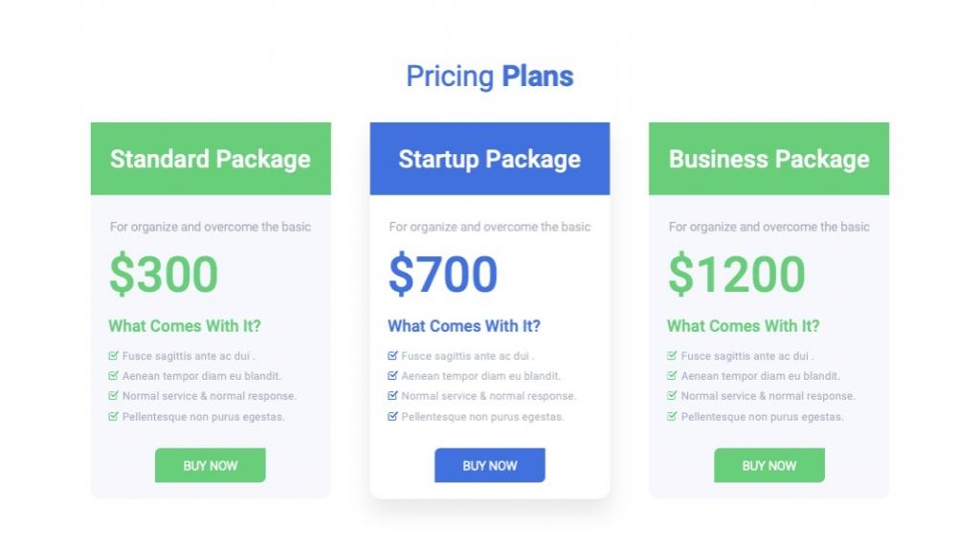980x551 pixels.
Task: Click the blue BUY NOW button under $700
Action: tap(490, 466)
